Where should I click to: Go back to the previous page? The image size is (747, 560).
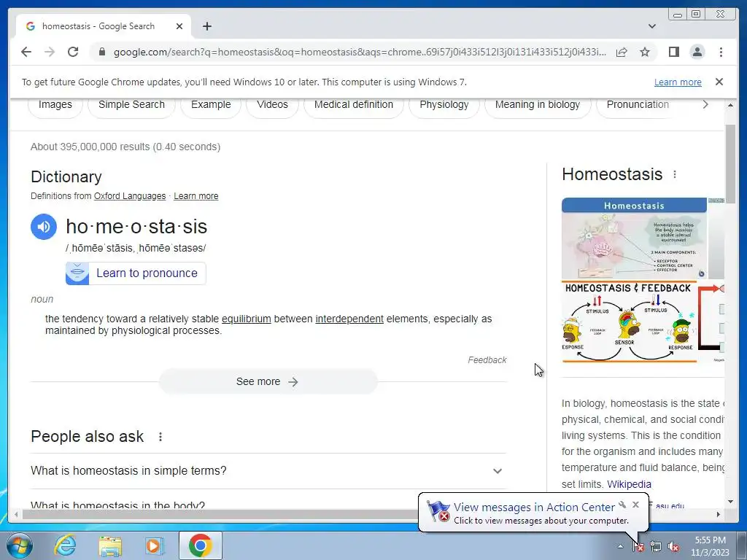pyautogui.click(x=26, y=52)
